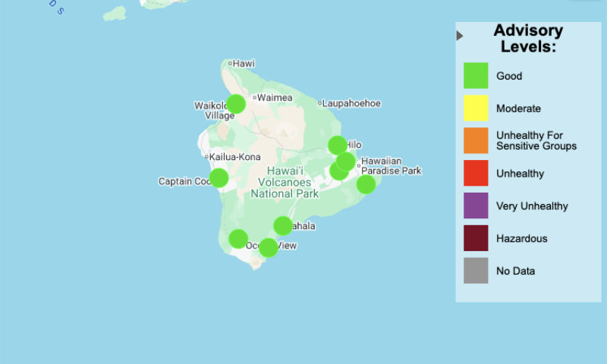Click the green marker next to Hilo
This screenshot has height=364, width=607.
tap(338, 146)
